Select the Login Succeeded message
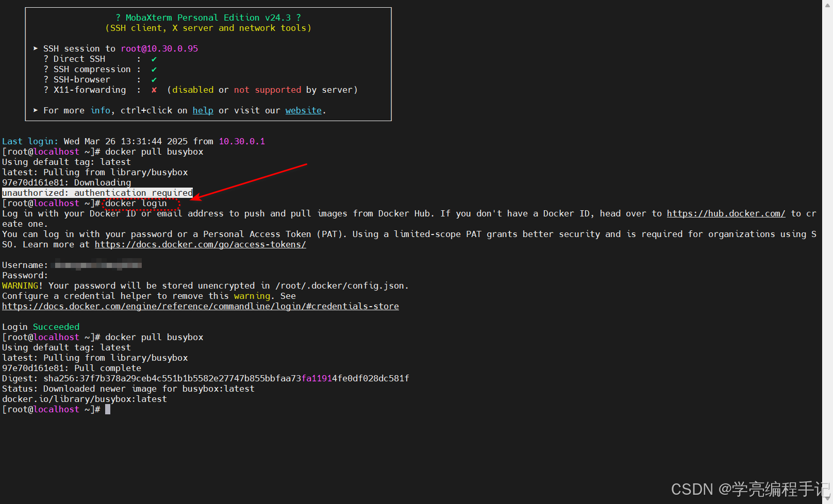Screen dimensions: 833x504 41,327
